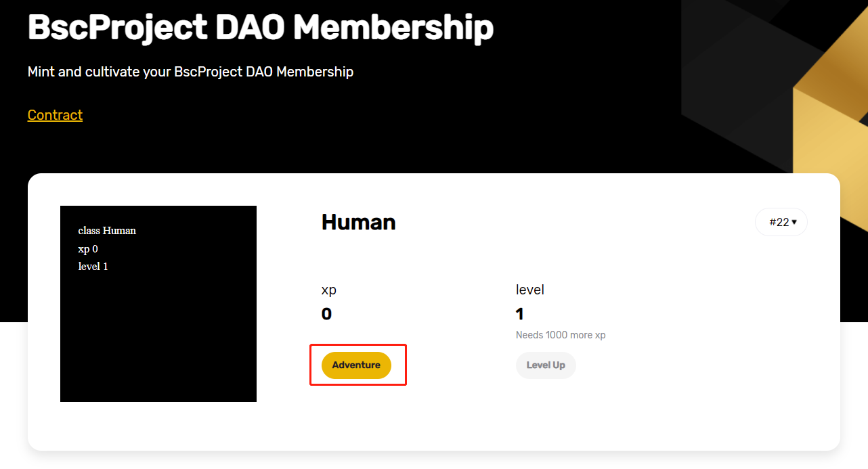Select the Human class heading
Viewport: 868px width, 469px height.
[x=358, y=222]
